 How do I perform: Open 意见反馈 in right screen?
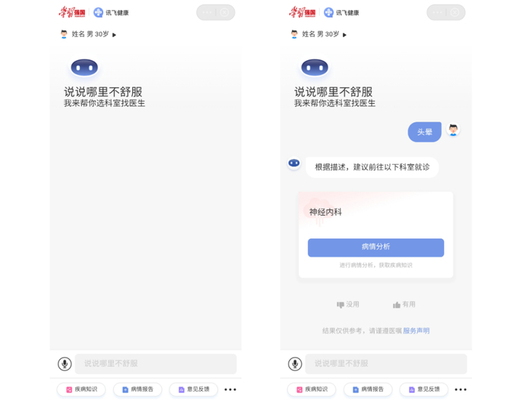[x=424, y=389]
